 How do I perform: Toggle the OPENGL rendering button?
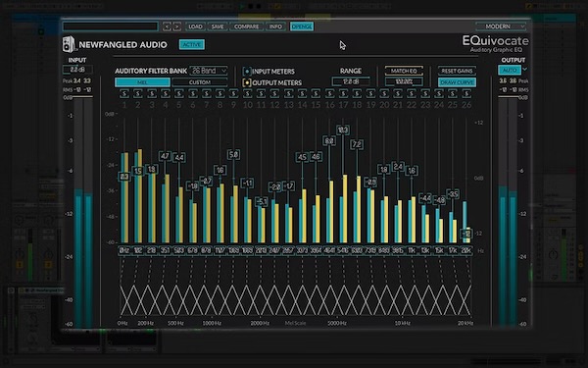(302, 26)
